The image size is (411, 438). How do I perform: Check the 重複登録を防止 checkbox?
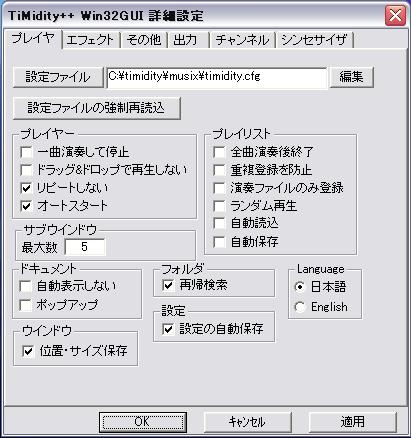tap(219, 170)
